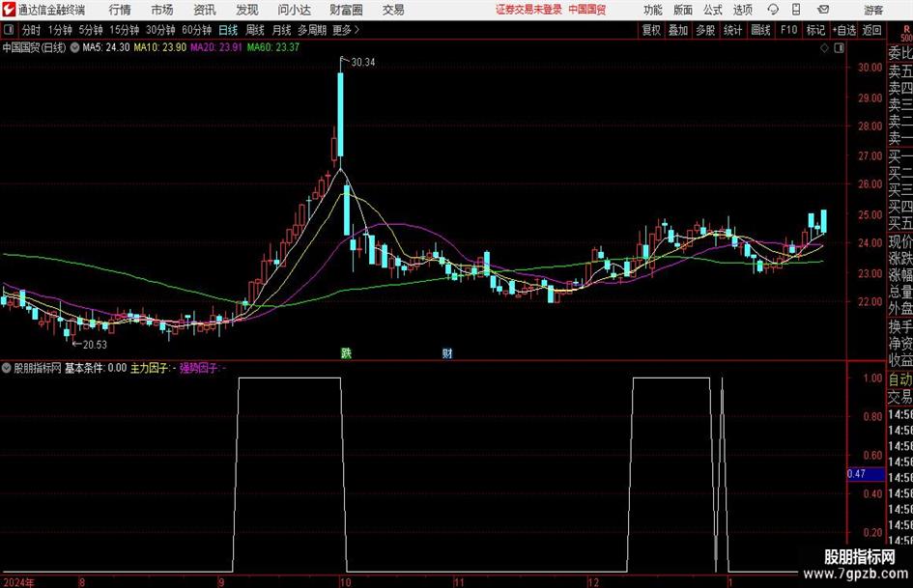Click the 统计 statistics button

pyautogui.click(x=732, y=30)
